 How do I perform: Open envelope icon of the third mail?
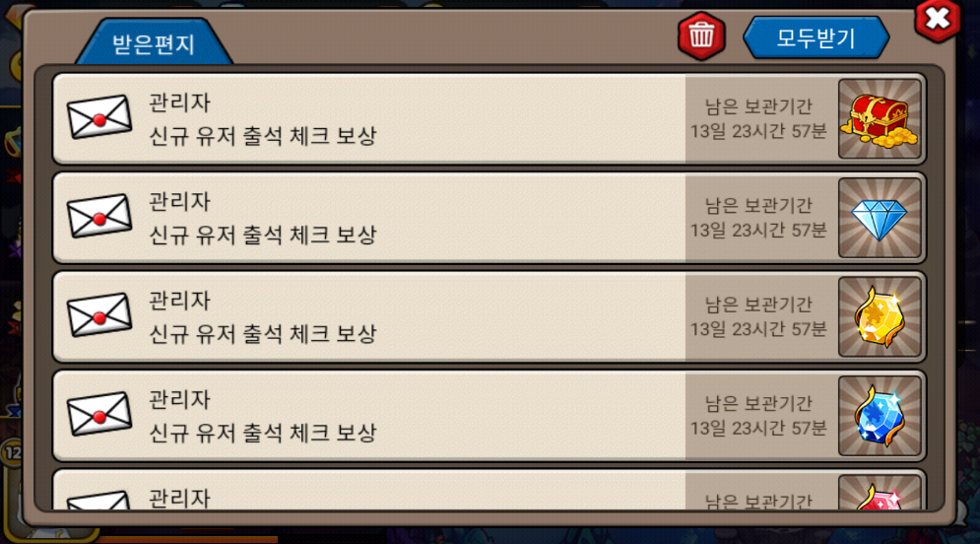99,314
